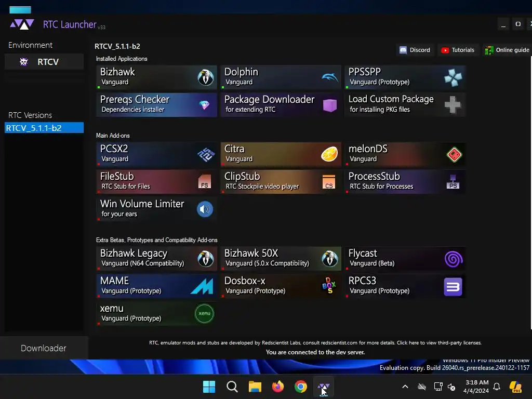
Task: Launch Firefox from the taskbar
Action: (278, 387)
